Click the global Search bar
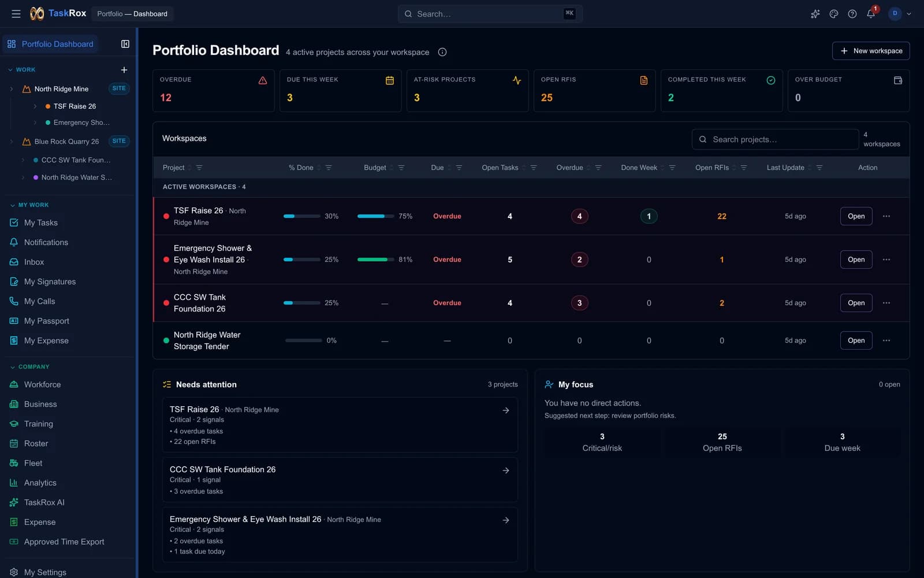 coord(490,14)
